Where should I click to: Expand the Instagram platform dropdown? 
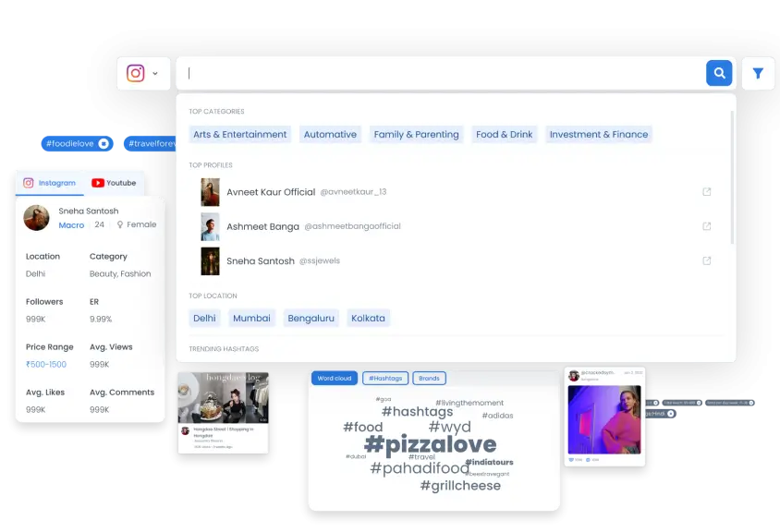coord(143,73)
